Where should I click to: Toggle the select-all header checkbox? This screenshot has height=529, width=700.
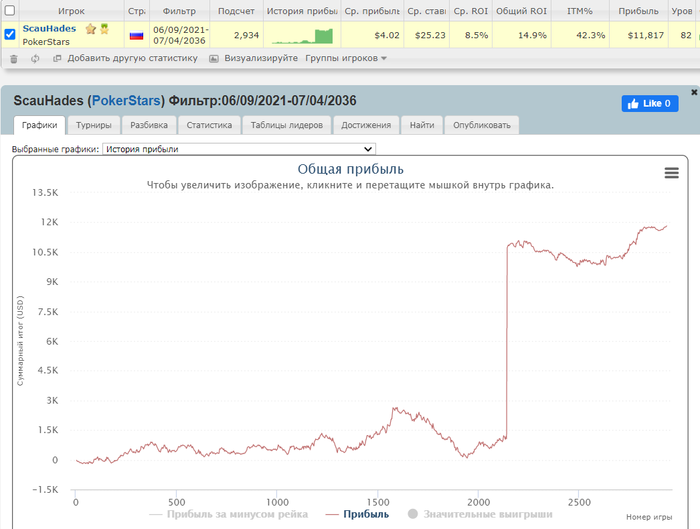[x=10, y=10]
